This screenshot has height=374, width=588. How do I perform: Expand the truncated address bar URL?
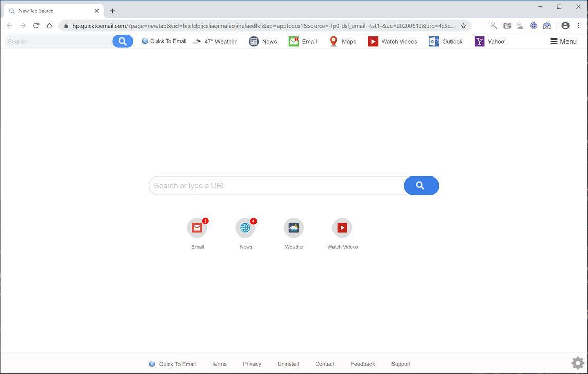(x=451, y=25)
